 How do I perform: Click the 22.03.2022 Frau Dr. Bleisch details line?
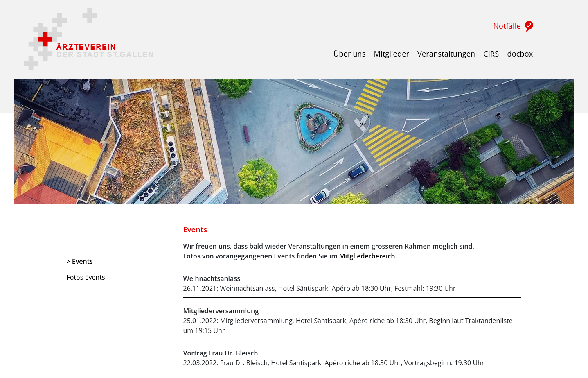pos(333,363)
